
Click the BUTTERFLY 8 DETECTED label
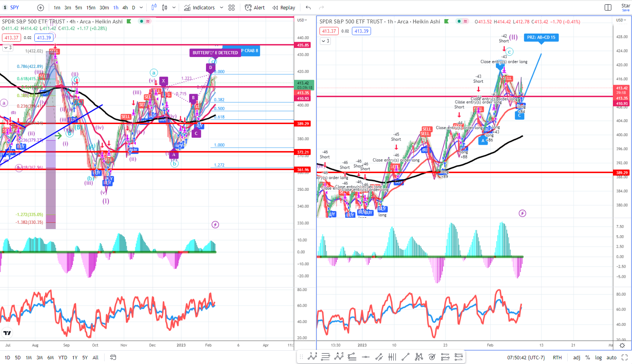(215, 53)
